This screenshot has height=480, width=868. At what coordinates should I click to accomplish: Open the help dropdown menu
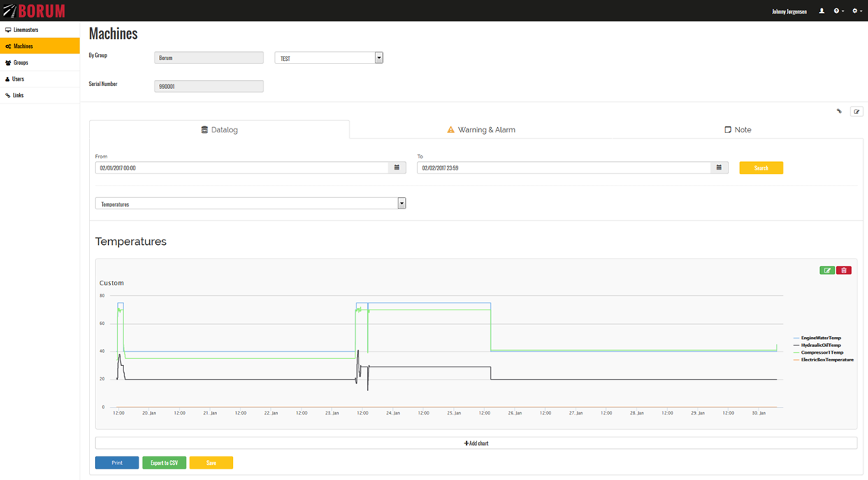(x=838, y=11)
